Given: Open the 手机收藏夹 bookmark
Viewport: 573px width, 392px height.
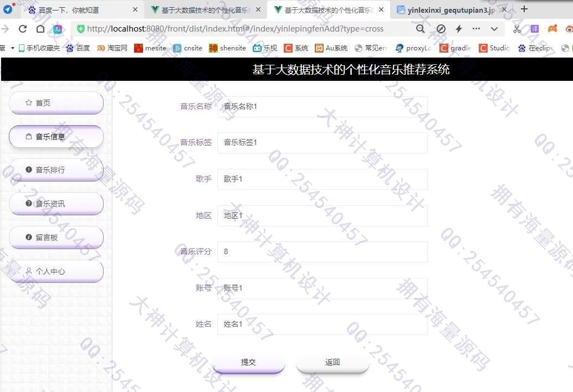Looking at the screenshot, I should click(39, 48).
